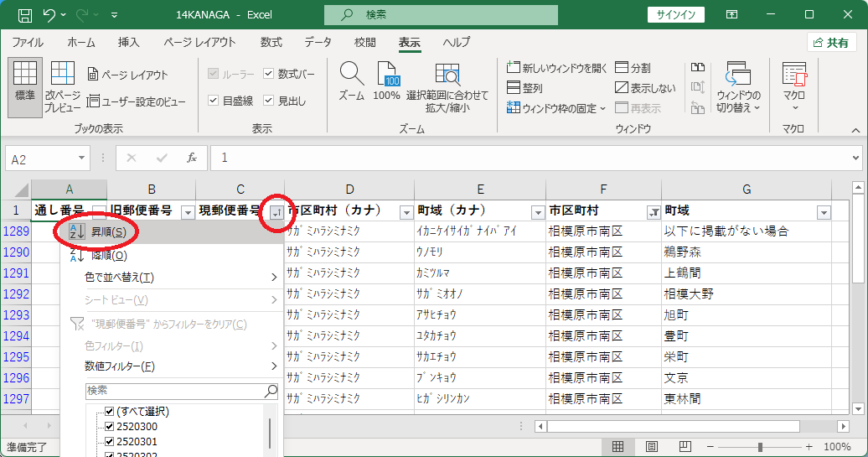Image resolution: width=868 pixels, height=457 pixels.
Task: Toggle the (すべて選択) checkbox
Action: point(109,412)
